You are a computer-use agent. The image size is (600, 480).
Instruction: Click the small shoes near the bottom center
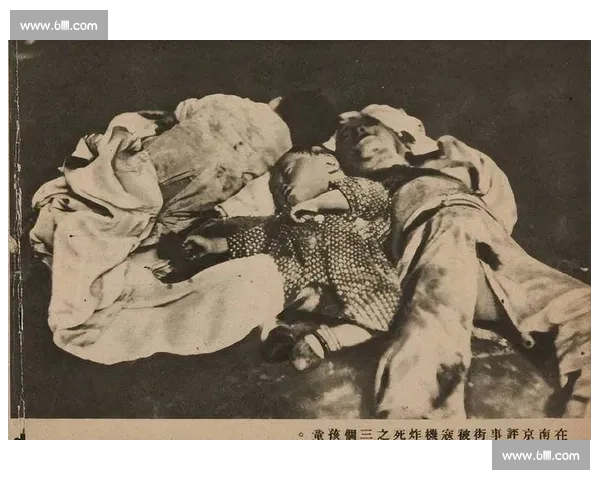300,343
